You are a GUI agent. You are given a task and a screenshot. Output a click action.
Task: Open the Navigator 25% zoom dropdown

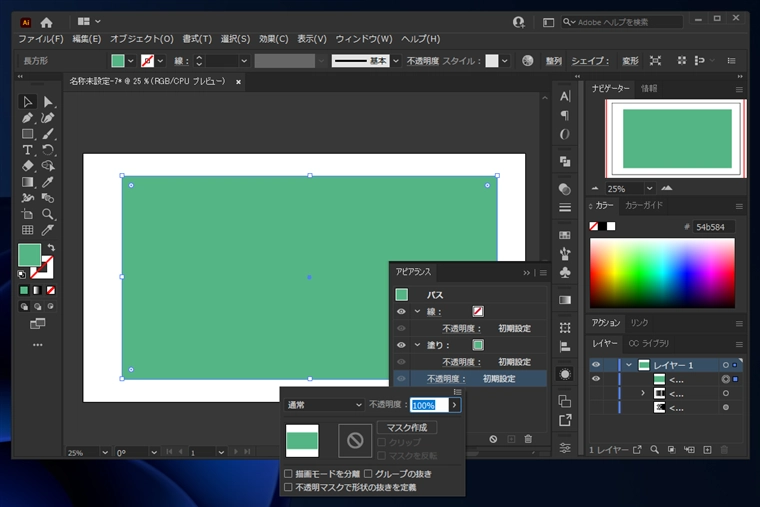tap(649, 189)
